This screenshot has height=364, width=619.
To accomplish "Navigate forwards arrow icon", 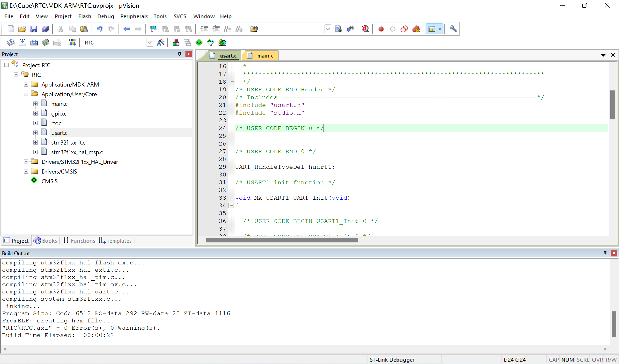I will 138,29.
